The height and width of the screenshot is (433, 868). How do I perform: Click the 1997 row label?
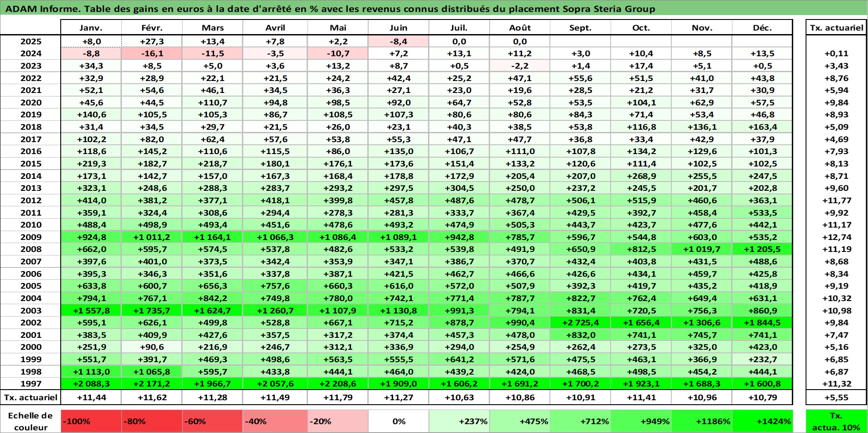pos(31,384)
